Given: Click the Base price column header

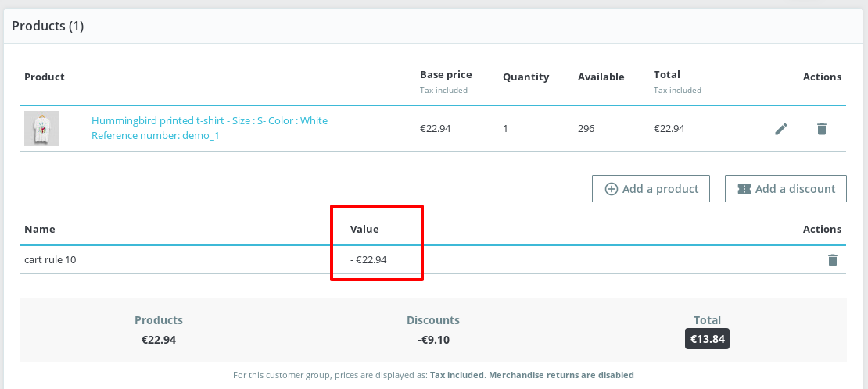Looking at the screenshot, I should point(446,75).
